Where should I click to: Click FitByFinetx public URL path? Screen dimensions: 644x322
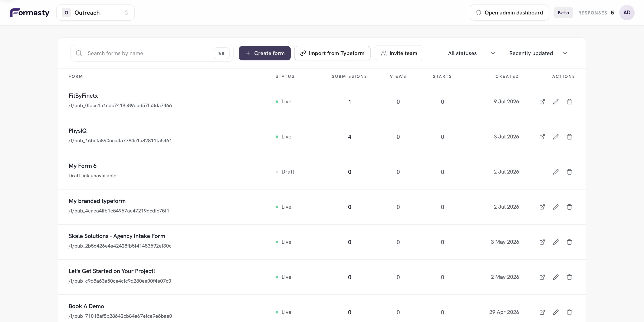point(120,105)
